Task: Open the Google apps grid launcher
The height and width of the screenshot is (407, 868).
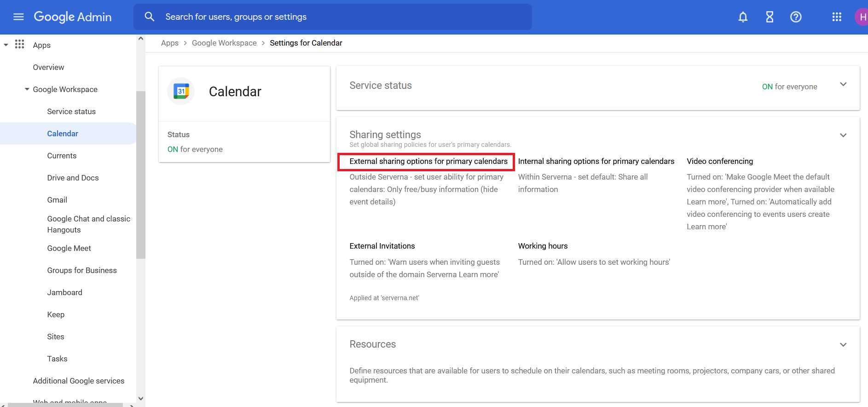Action: [x=837, y=17]
